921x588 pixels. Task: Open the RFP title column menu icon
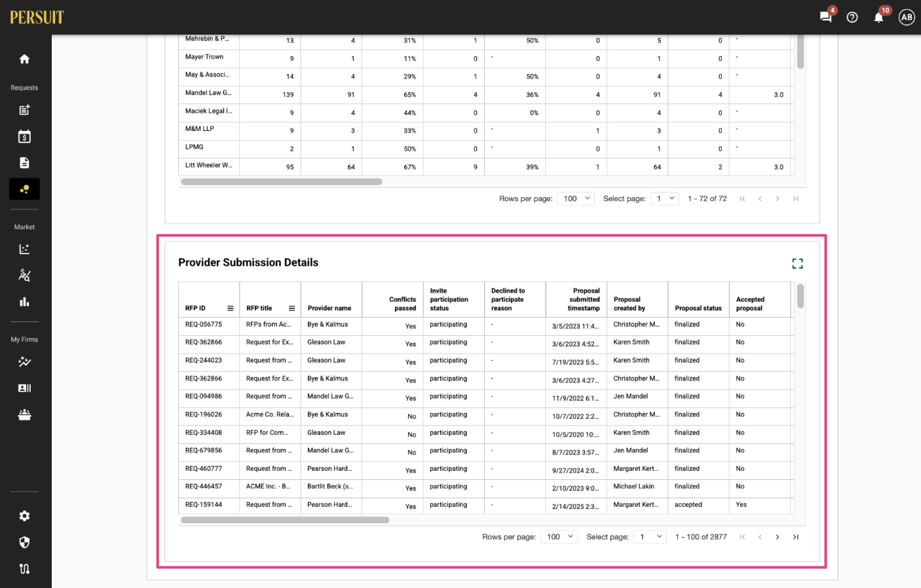(291, 308)
